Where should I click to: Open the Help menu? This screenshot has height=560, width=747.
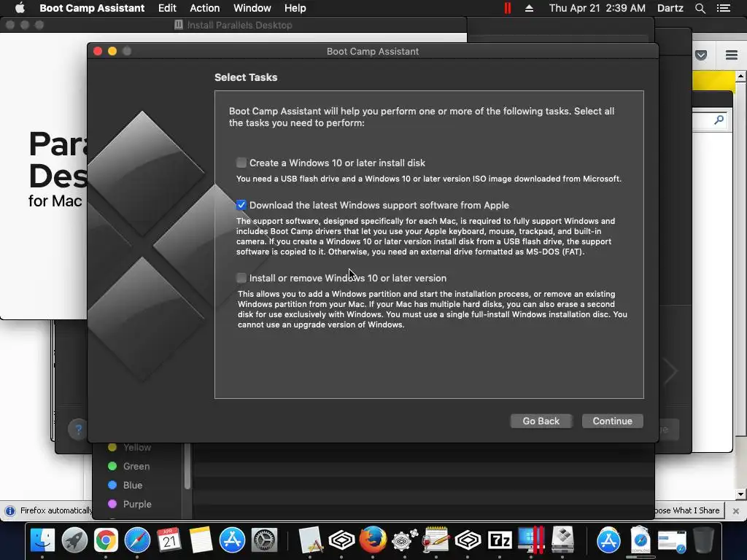click(x=295, y=8)
